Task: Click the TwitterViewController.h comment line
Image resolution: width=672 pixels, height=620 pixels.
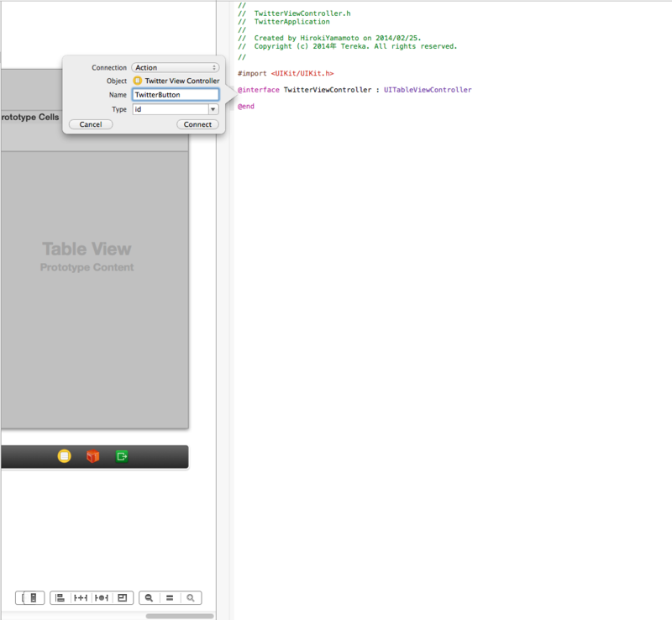Action: 295,13
